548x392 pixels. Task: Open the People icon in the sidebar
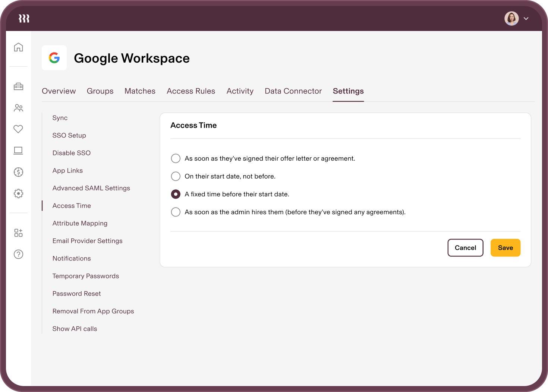(x=18, y=108)
